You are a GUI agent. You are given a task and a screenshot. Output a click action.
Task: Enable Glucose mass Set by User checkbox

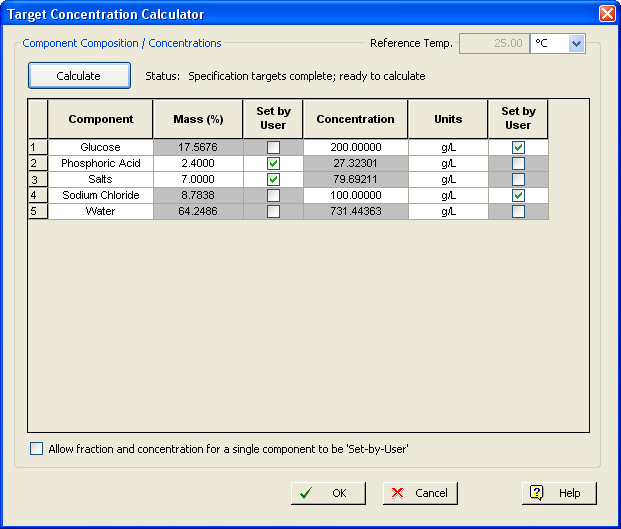[273, 148]
